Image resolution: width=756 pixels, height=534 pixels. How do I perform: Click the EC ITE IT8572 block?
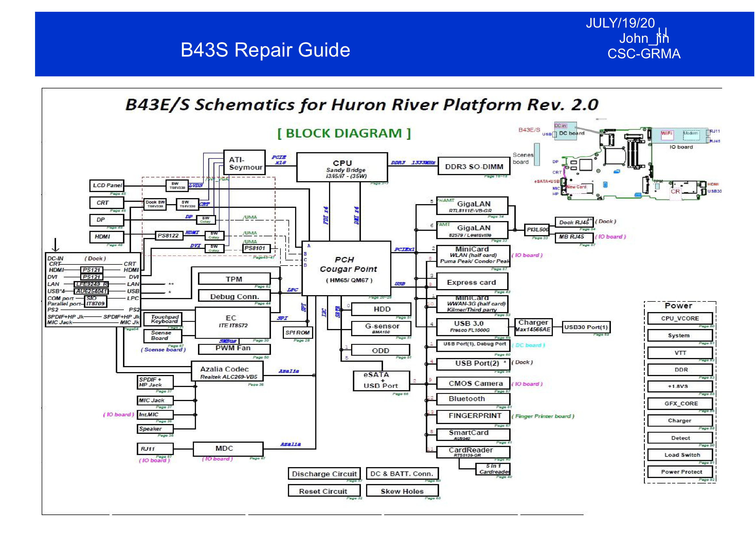click(x=233, y=322)
